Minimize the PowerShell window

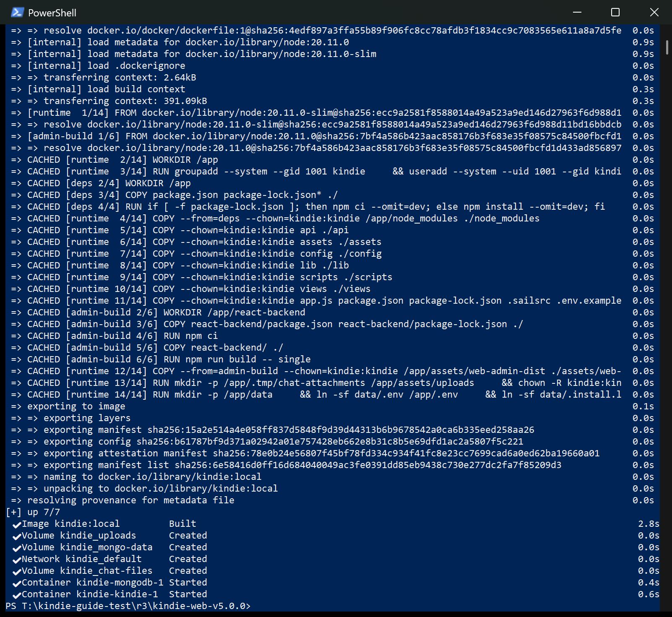[x=577, y=13]
